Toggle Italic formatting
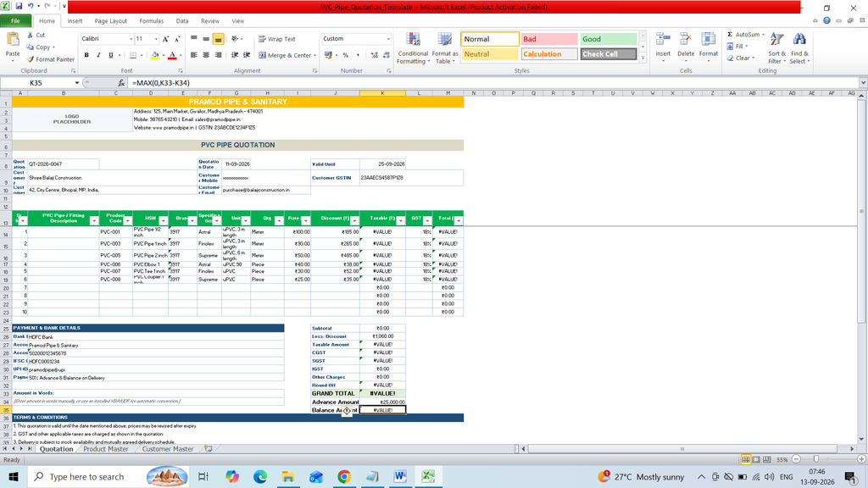The height and width of the screenshot is (488, 868). tap(98, 55)
